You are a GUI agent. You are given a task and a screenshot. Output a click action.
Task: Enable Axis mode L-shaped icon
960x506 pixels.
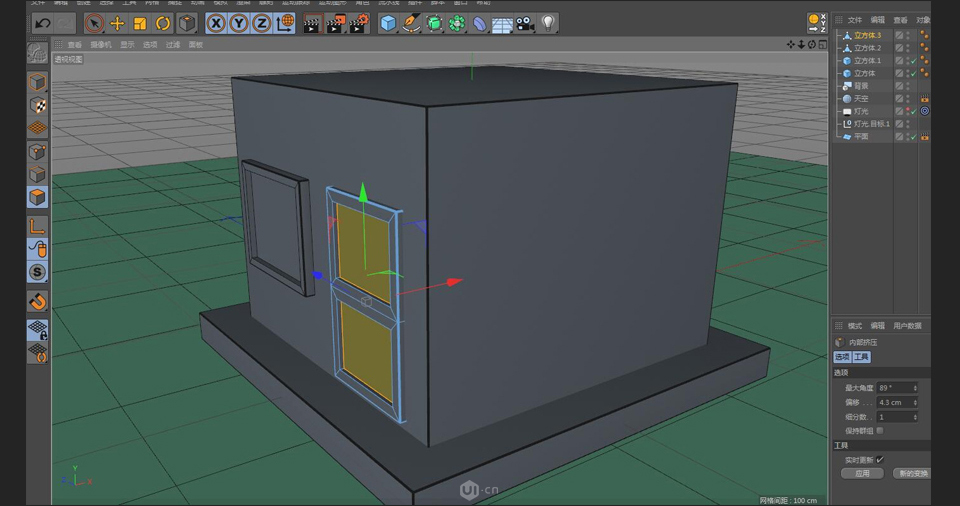click(x=37, y=226)
